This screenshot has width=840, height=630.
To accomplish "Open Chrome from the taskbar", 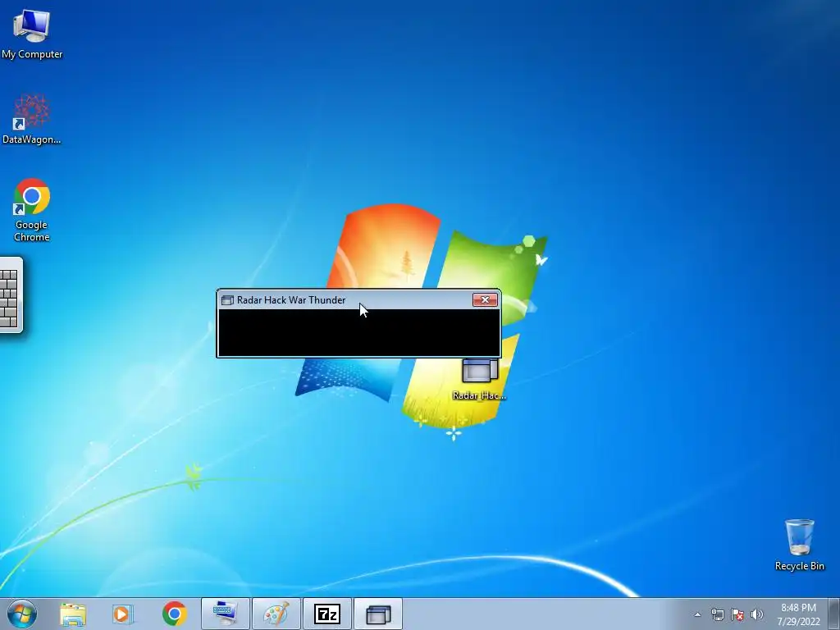I will click(174, 614).
